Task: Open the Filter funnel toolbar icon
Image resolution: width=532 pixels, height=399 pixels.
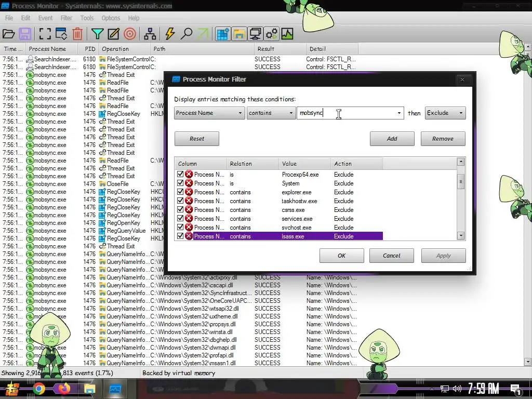Action: [x=97, y=34]
